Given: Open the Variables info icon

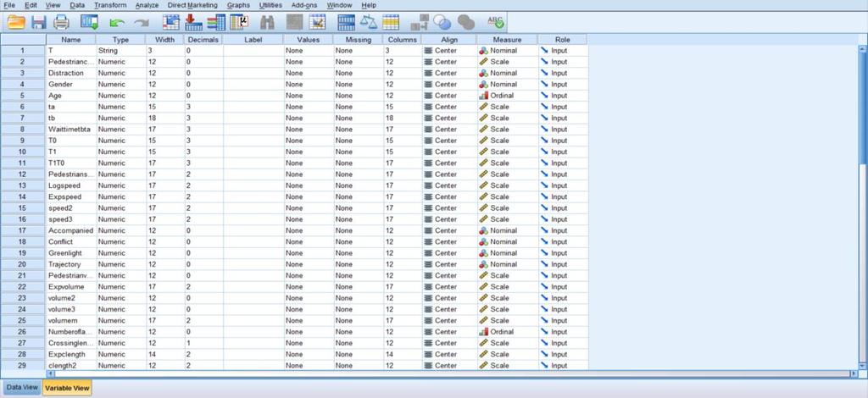Looking at the screenshot, I should (x=216, y=22).
